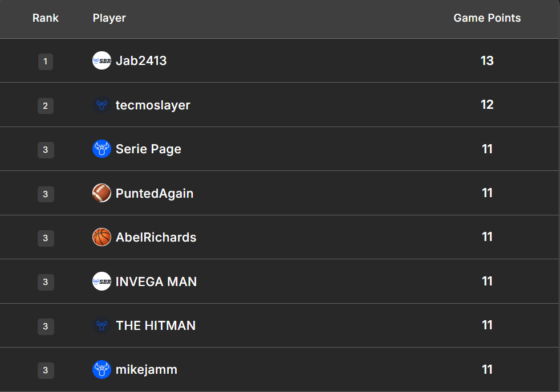This screenshot has width=560, height=392.
Task: Sort by the Player column header
Action: click(109, 18)
